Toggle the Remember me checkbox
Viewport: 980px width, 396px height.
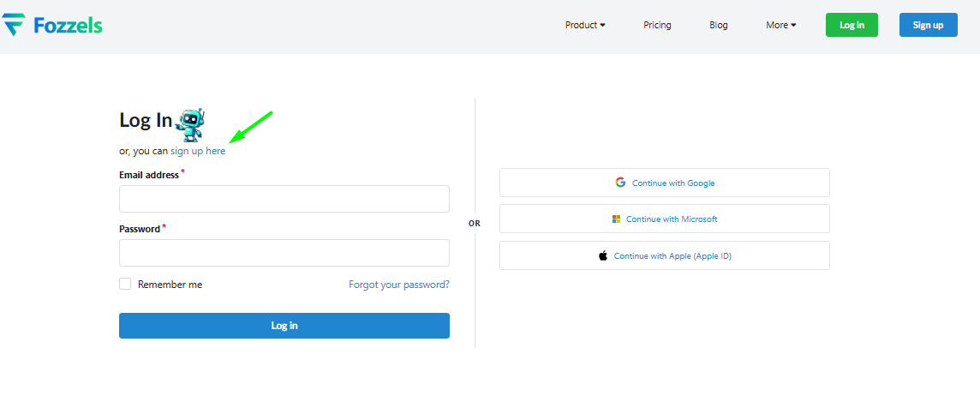coord(125,284)
